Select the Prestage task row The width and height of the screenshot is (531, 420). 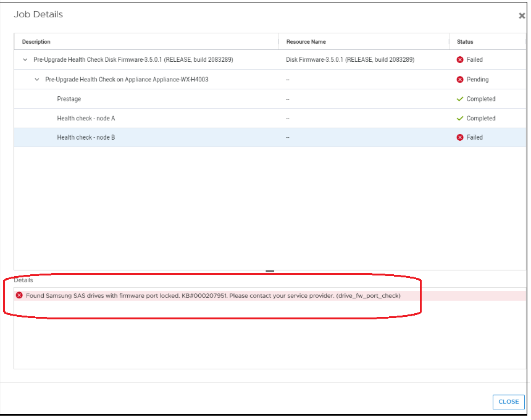69,99
